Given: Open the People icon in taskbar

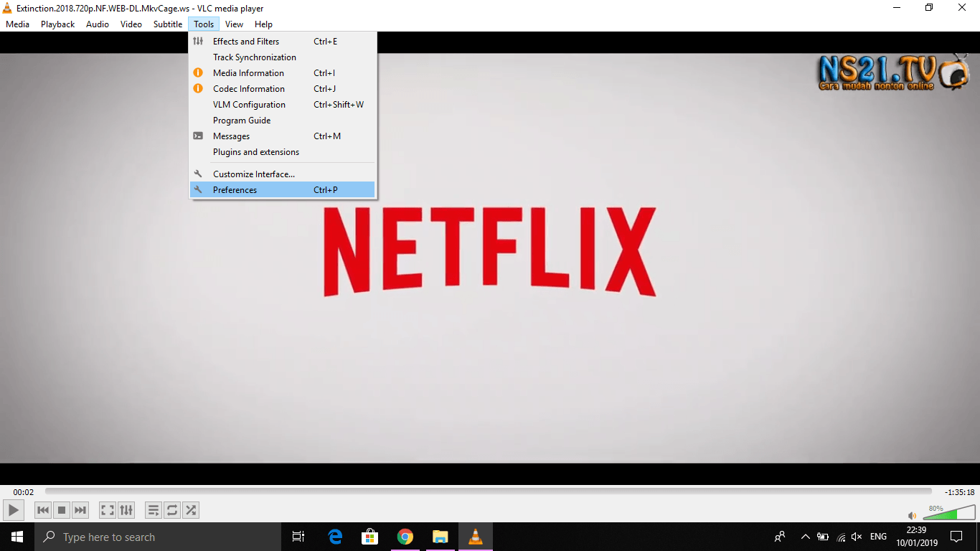Looking at the screenshot, I should coord(780,537).
